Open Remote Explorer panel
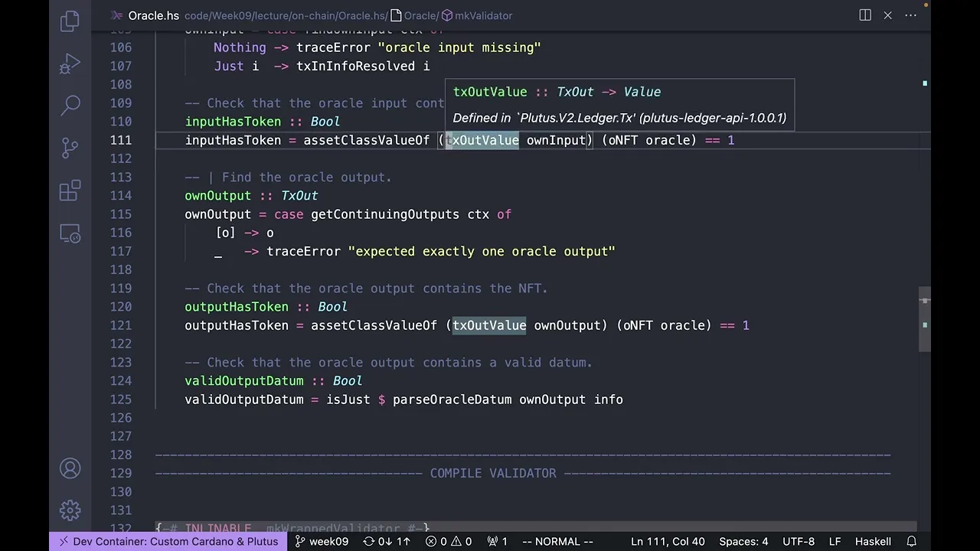Viewport: 980px width, 551px height. [70, 233]
